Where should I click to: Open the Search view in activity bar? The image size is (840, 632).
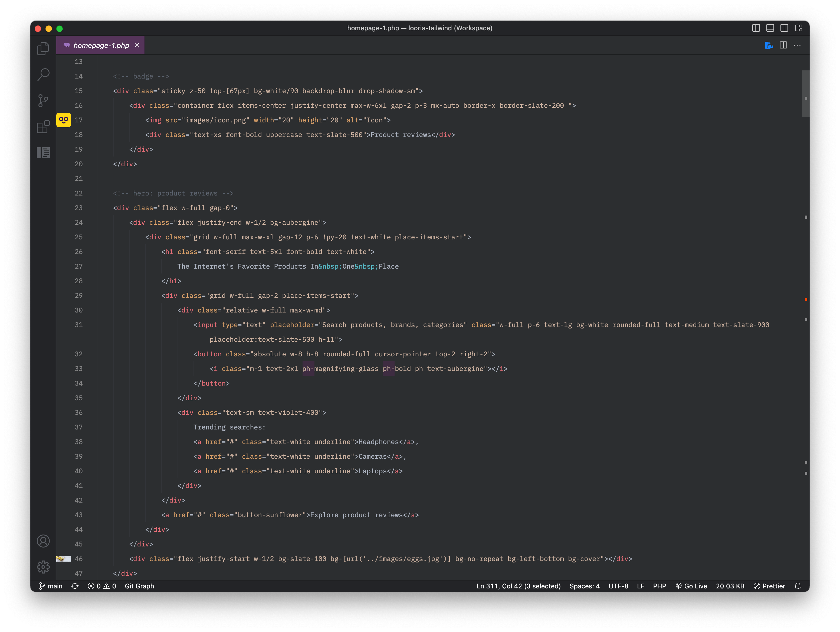point(43,74)
